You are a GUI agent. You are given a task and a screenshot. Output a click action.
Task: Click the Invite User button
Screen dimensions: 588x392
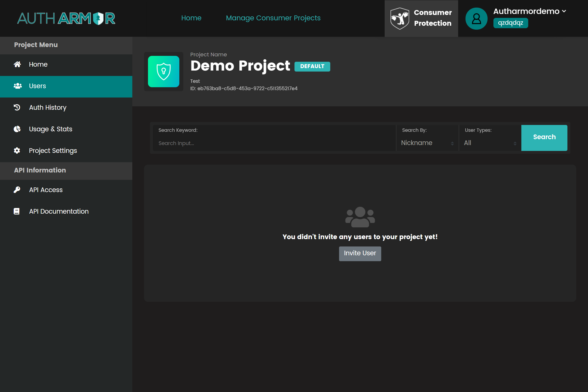click(x=360, y=254)
